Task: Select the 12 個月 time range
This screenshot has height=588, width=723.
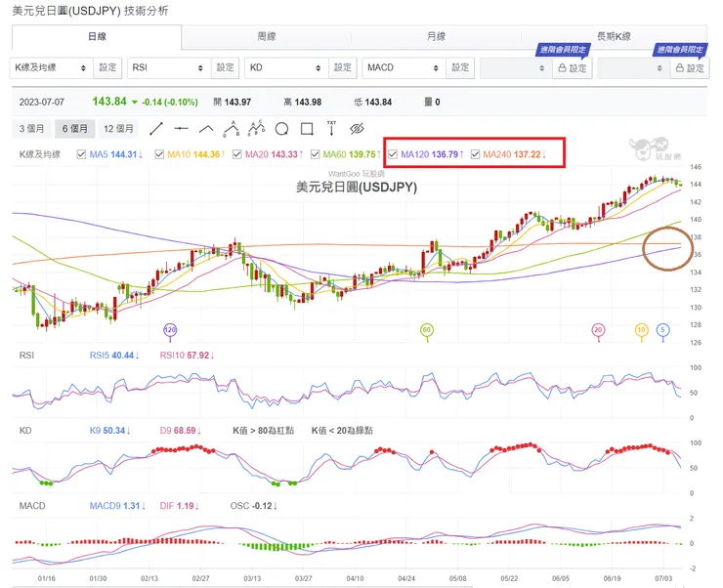Action: [118, 129]
